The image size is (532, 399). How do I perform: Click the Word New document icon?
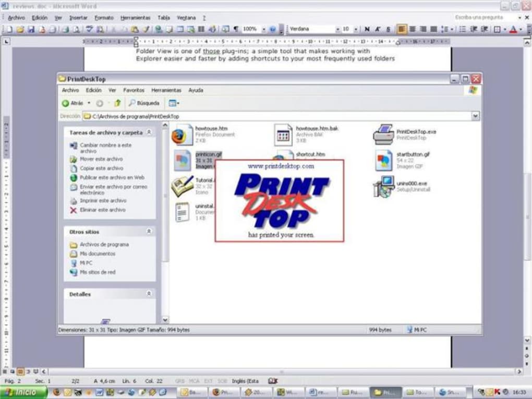point(9,30)
